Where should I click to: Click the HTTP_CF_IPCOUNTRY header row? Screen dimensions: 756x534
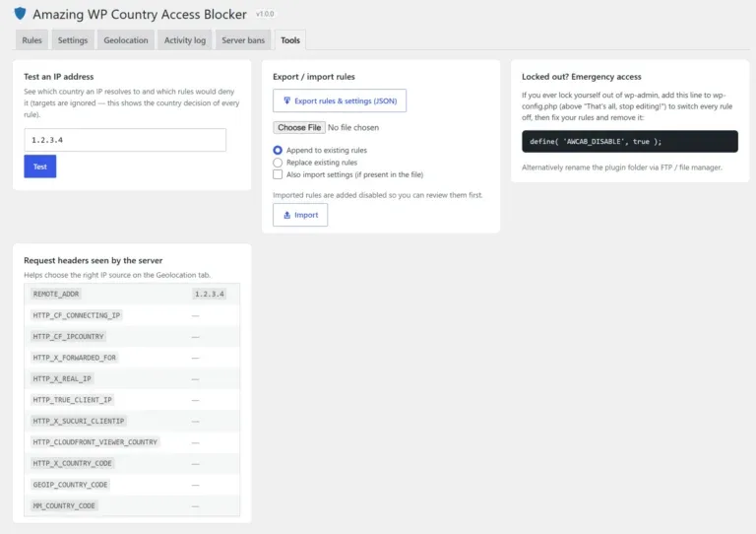click(x=132, y=337)
